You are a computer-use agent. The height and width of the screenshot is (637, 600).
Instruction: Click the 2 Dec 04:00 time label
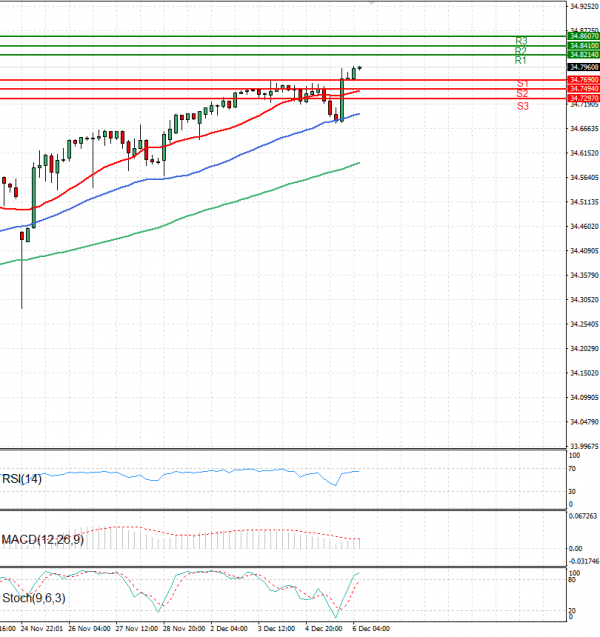(x=228, y=630)
